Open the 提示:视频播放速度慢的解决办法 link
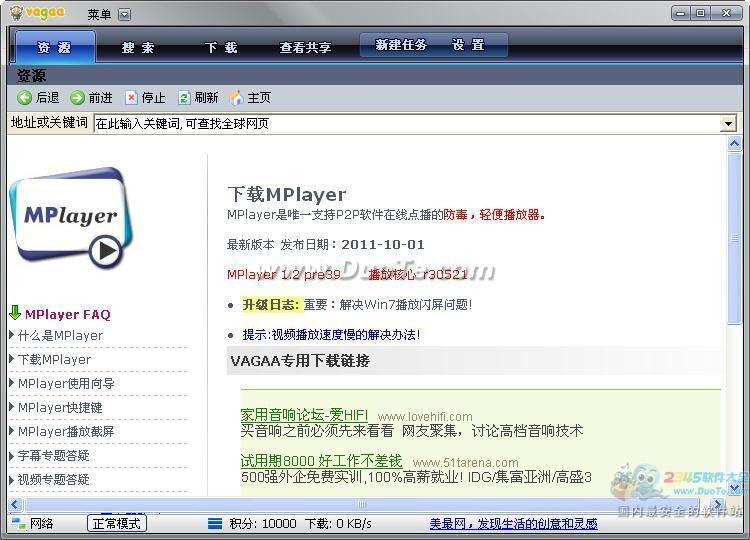Image resolution: width=750 pixels, height=540 pixels. coord(331,334)
